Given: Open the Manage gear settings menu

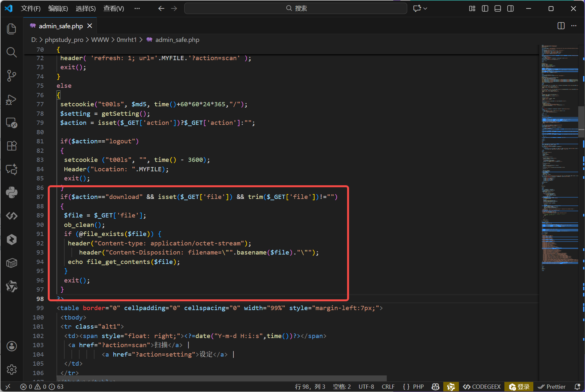Looking at the screenshot, I should point(12,370).
